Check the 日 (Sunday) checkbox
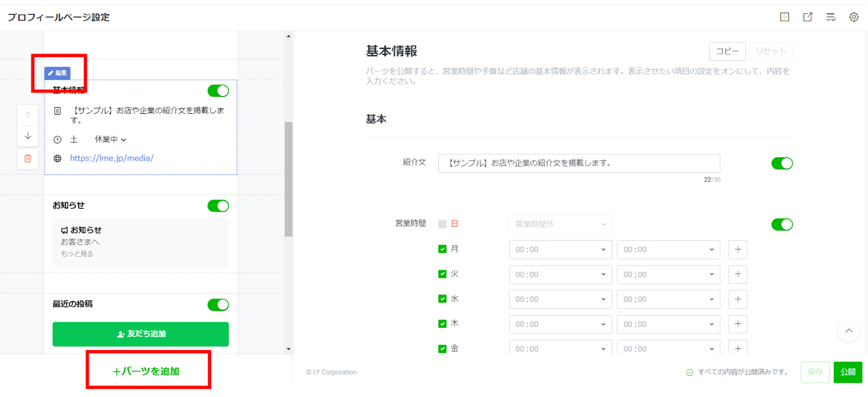This screenshot has width=868, height=397. click(x=442, y=224)
